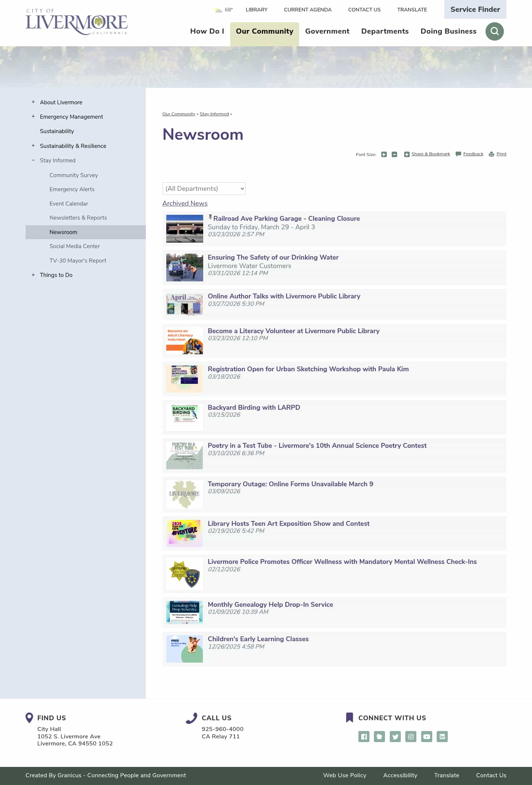The height and width of the screenshot is (785, 532).
Task: Click Stay Informed breadcrumb link
Action: click(214, 114)
